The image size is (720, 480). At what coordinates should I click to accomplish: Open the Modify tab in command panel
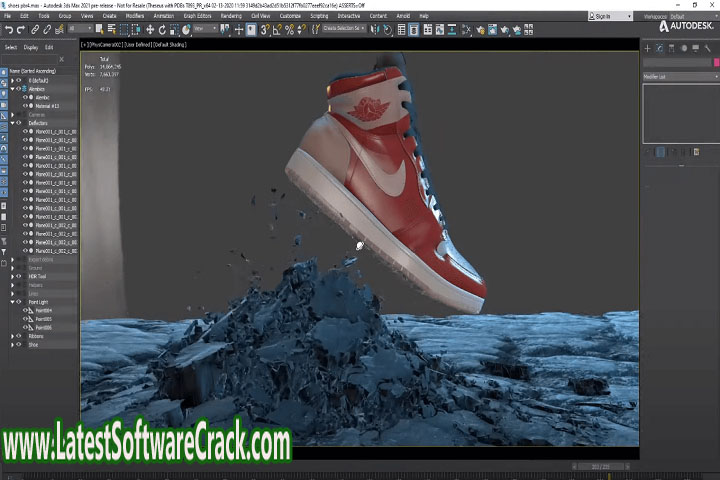click(x=660, y=48)
